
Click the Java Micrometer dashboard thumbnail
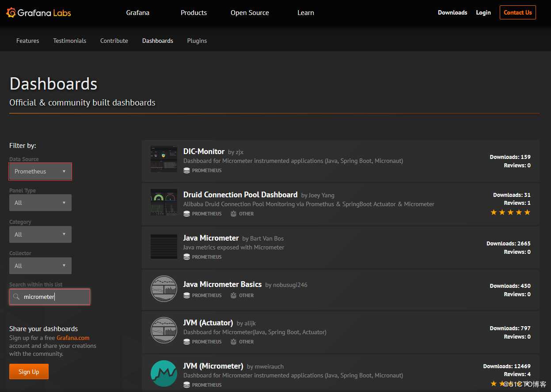click(x=163, y=246)
